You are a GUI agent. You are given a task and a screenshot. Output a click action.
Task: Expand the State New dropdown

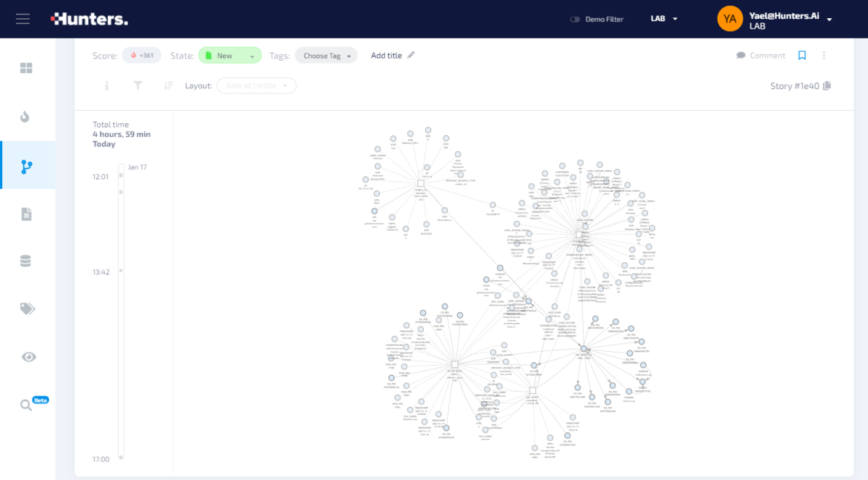[x=230, y=56]
